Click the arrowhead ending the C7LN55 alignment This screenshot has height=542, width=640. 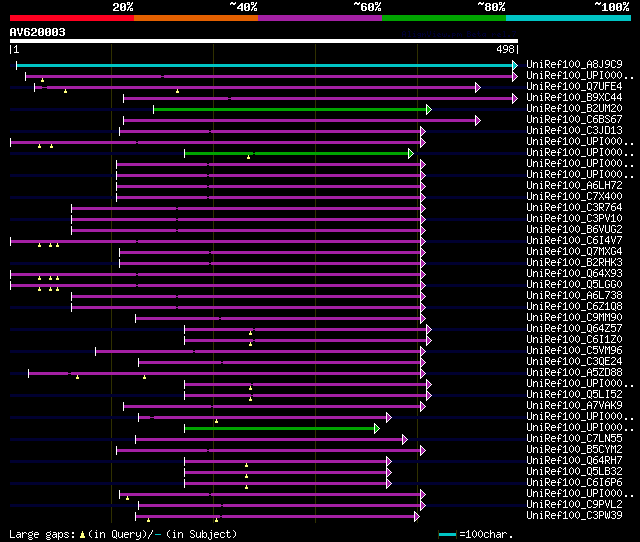(x=405, y=440)
